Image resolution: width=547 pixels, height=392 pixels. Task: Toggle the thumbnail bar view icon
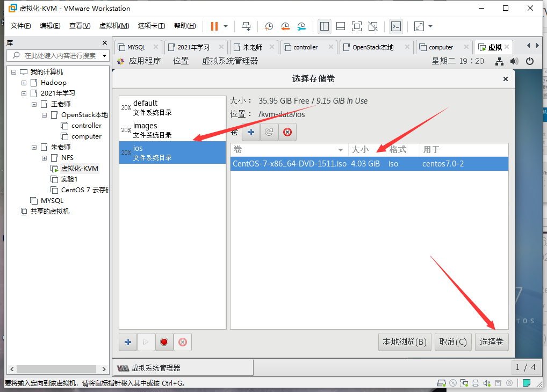point(341,26)
